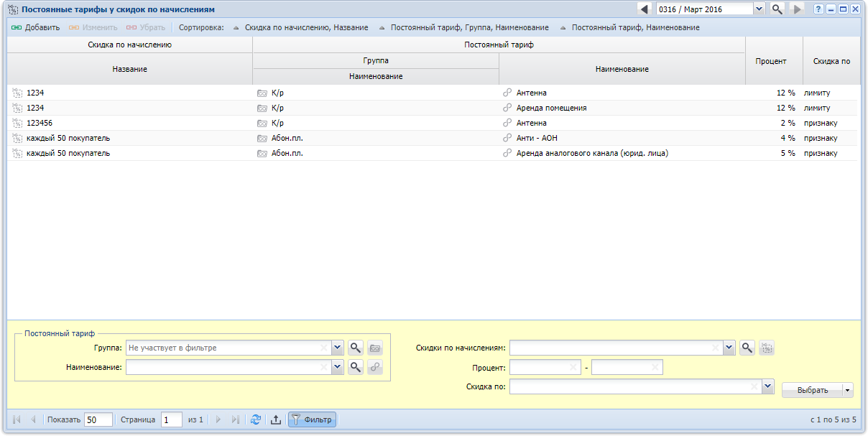The width and height of the screenshot is (868, 436).
Task: Expand the Группа filter dropdown
Action: (338, 348)
